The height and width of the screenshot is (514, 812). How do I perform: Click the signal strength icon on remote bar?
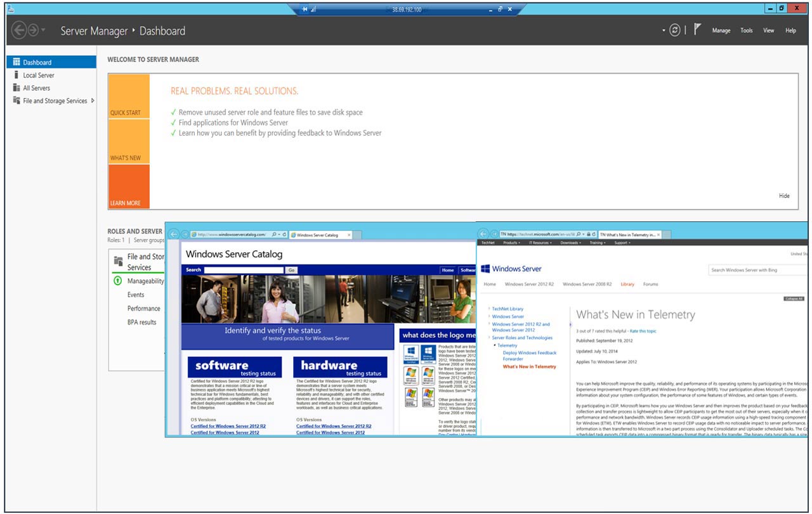tap(313, 10)
